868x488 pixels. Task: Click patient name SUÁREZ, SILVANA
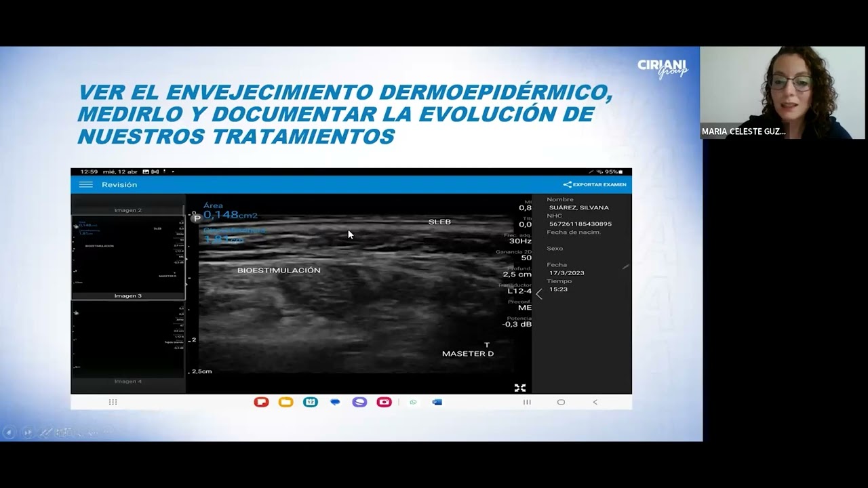click(579, 207)
